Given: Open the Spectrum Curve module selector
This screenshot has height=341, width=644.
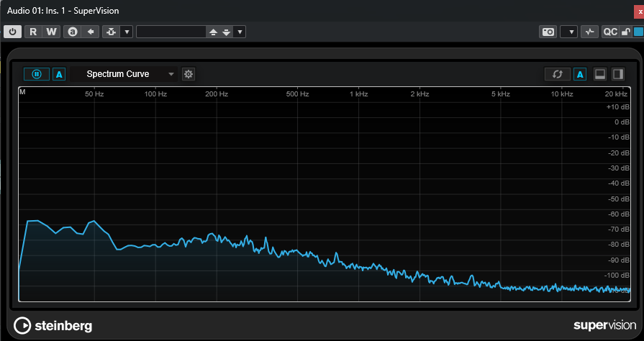Looking at the screenshot, I should pos(124,74).
